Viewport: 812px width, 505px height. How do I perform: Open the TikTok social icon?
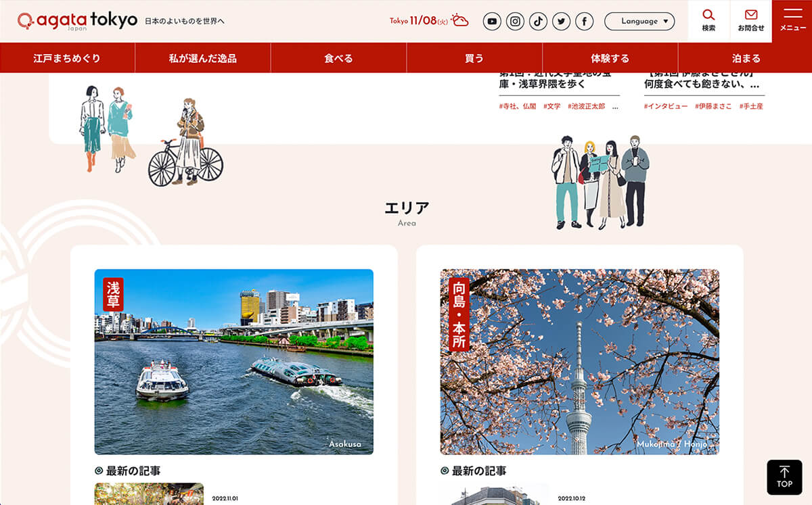point(538,22)
